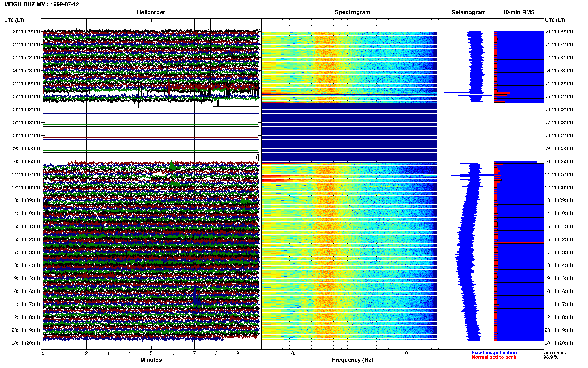Click left time label 06:11 (02:11)
The height and width of the screenshot is (368, 588).
coord(26,109)
